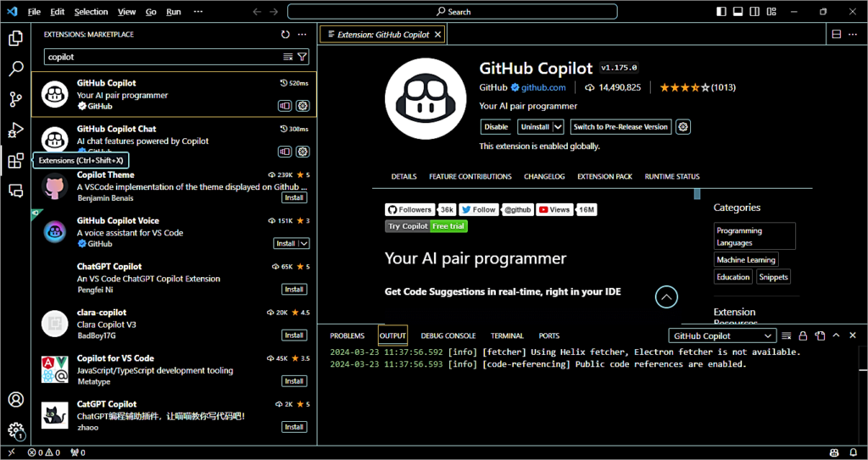The image size is (868, 460).
Task: Open the github.com publisher link
Action: click(x=542, y=87)
